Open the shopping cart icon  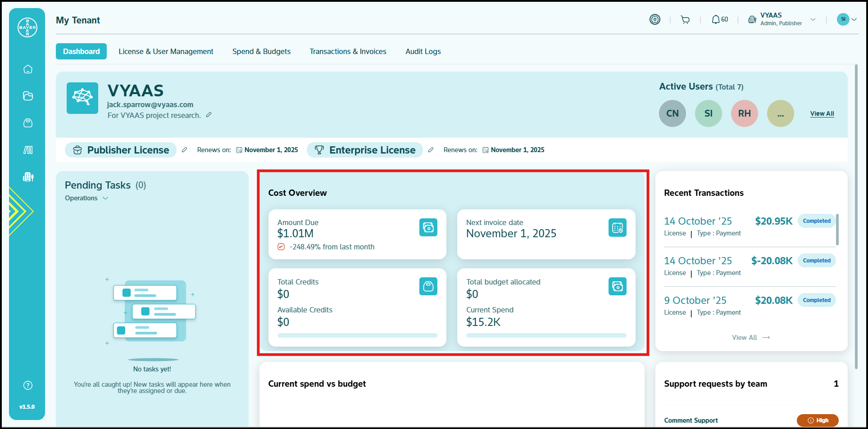click(685, 20)
